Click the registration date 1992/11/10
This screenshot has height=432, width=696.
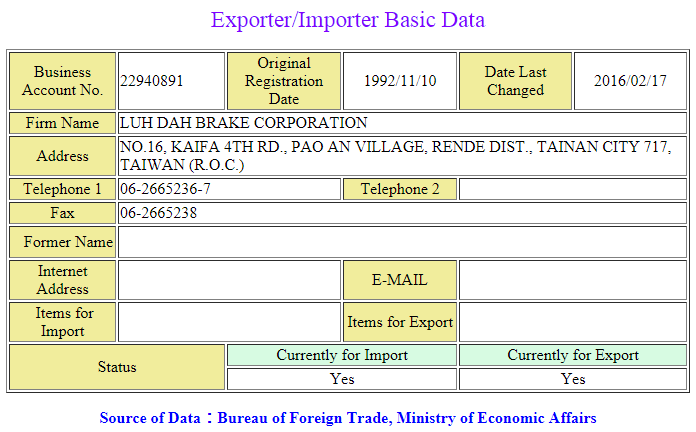coord(400,81)
